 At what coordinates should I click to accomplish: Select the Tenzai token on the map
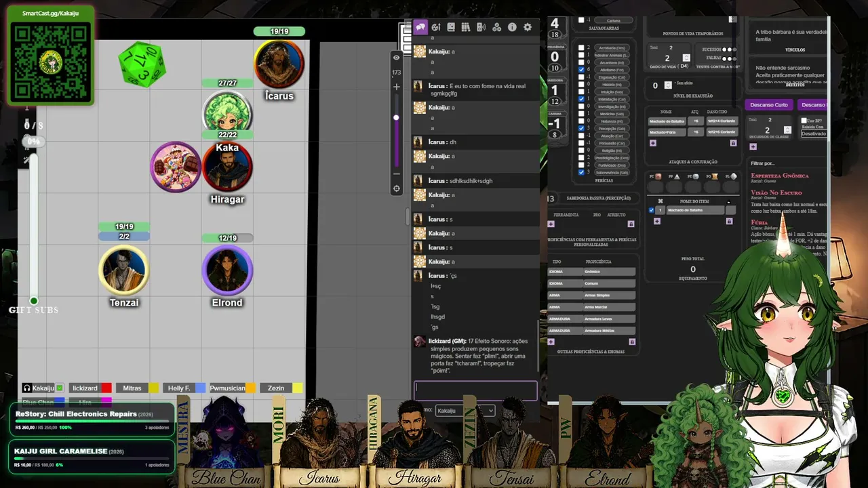coord(124,270)
